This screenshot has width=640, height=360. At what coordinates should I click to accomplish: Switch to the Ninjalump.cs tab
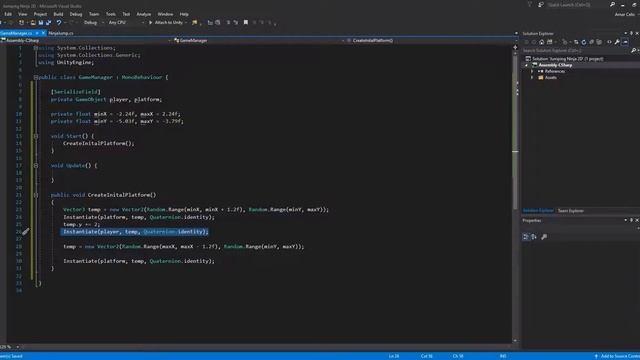pos(61,33)
